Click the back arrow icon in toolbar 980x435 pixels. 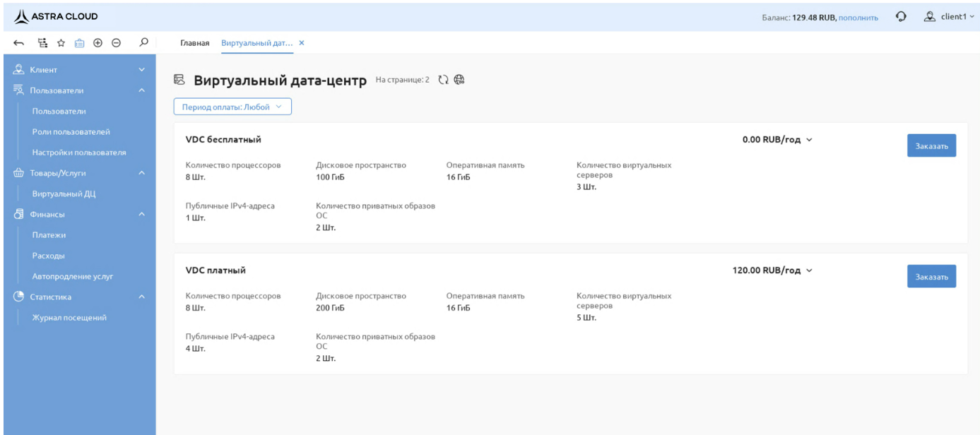coord(17,43)
